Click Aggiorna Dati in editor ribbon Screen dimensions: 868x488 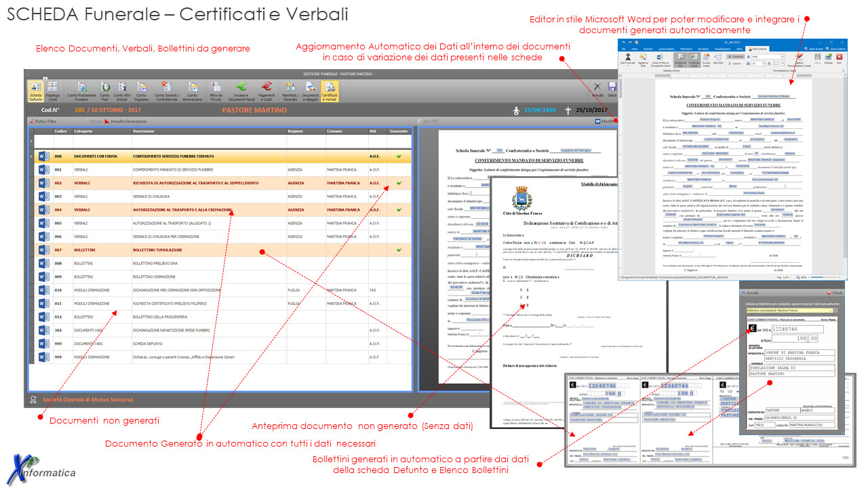(x=643, y=60)
